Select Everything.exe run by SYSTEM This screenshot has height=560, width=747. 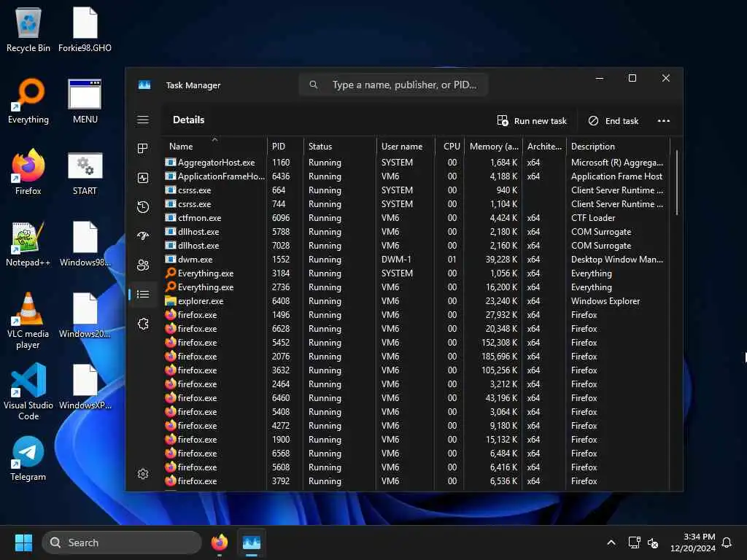click(417, 273)
